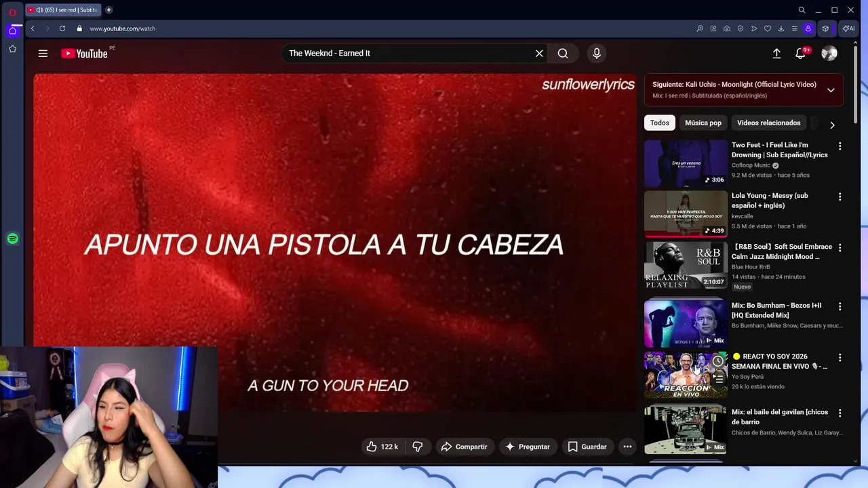Open the browser downloads icon
Screen dimensions: 868x488
click(x=781, y=28)
